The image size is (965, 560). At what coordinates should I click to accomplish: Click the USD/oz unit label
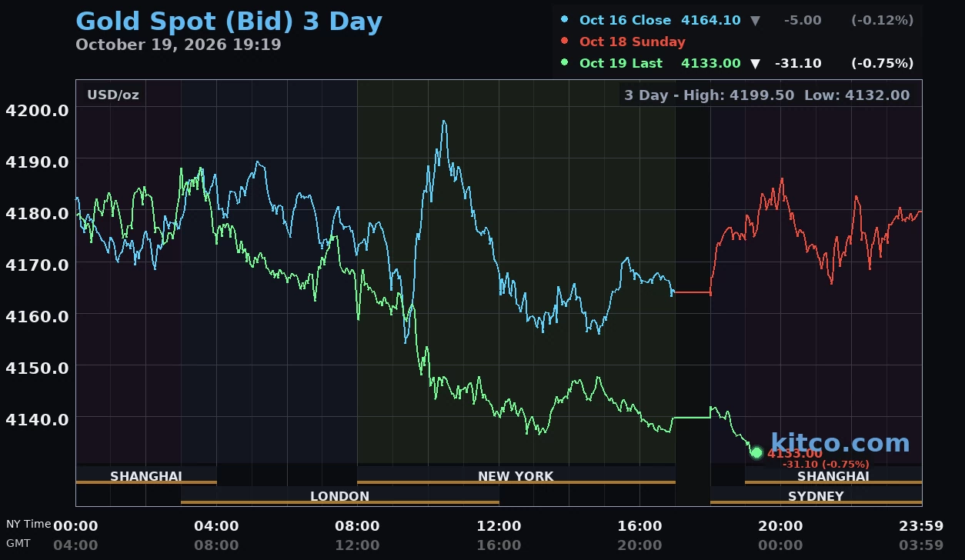pos(113,95)
